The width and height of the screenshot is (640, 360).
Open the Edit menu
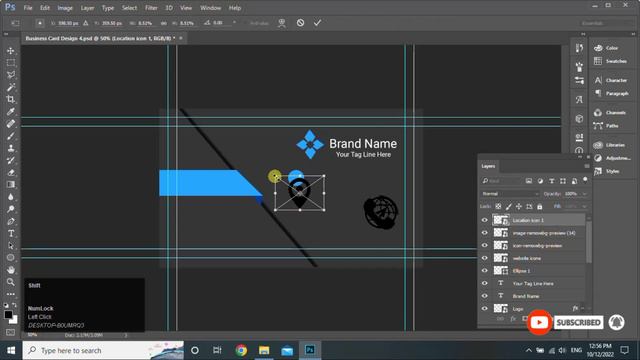[x=45, y=8]
